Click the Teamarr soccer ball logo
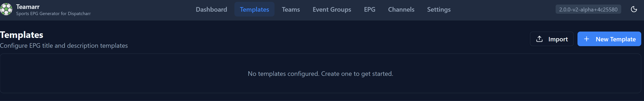The width and height of the screenshot is (644, 101). (6, 9)
